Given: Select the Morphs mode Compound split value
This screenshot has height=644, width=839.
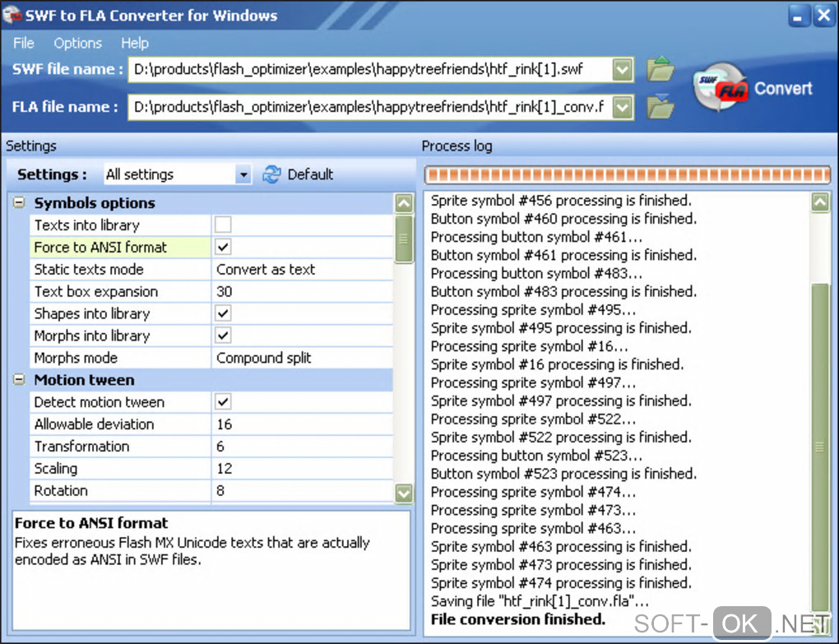Looking at the screenshot, I should click(x=303, y=358).
